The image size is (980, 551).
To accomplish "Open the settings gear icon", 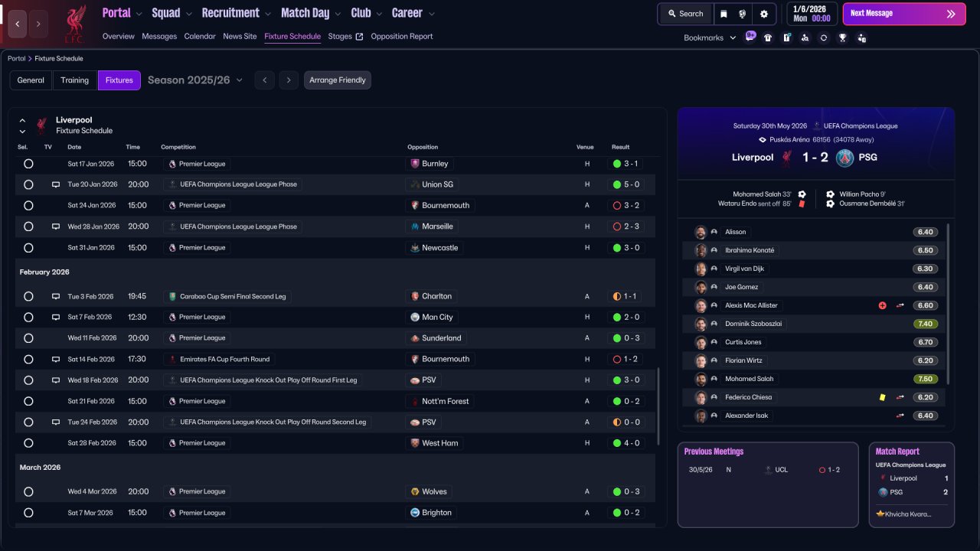I will coord(764,14).
